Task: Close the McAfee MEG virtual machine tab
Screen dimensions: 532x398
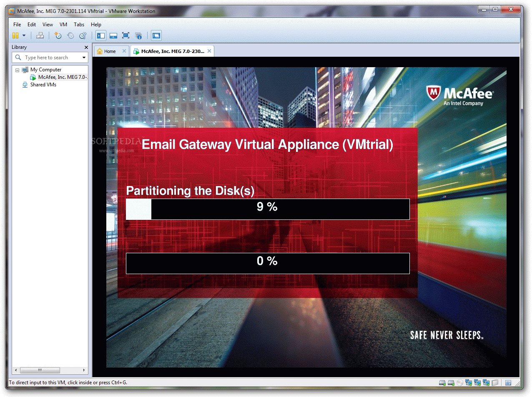Action: coord(209,51)
